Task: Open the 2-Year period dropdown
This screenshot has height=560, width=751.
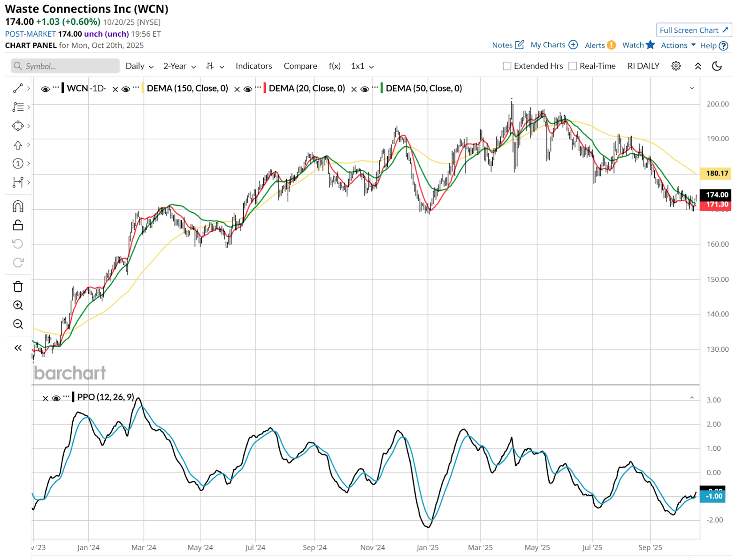Action: tap(179, 66)
